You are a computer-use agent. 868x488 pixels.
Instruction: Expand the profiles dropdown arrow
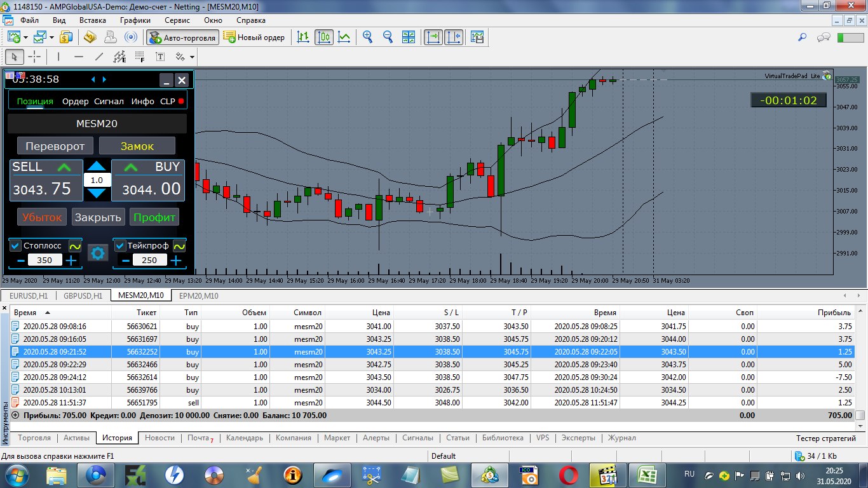click(52, 37)
